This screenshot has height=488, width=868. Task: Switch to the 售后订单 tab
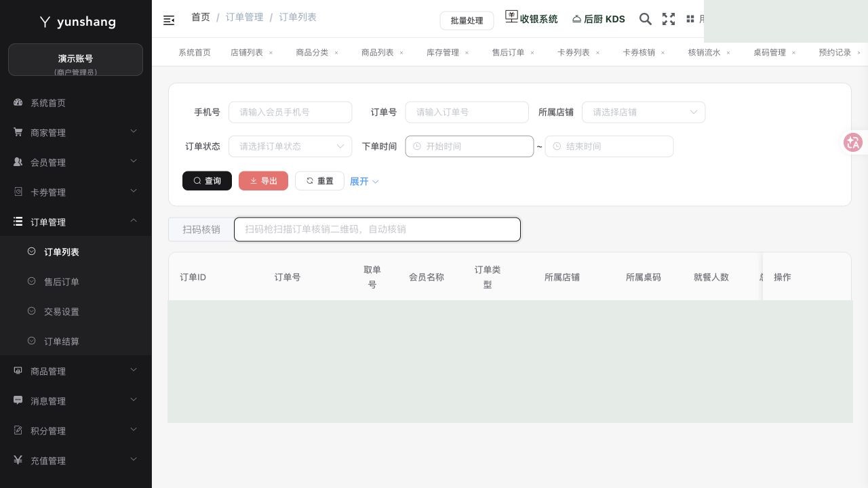[509, 52]
